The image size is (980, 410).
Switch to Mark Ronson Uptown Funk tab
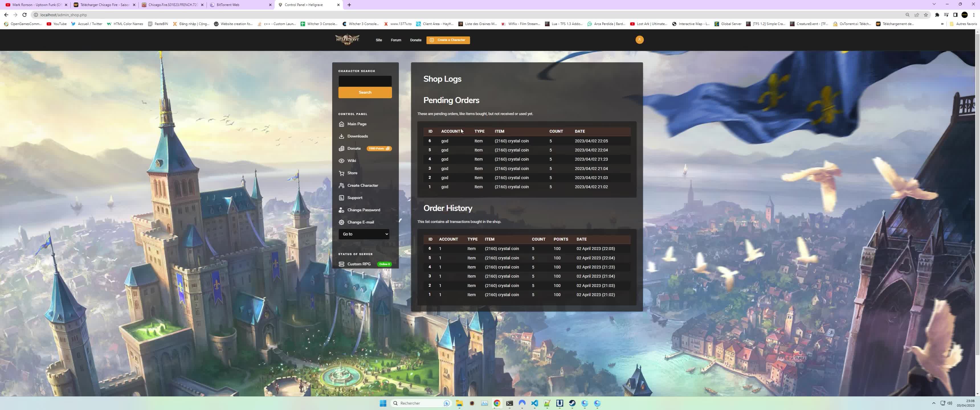[37, 5]
